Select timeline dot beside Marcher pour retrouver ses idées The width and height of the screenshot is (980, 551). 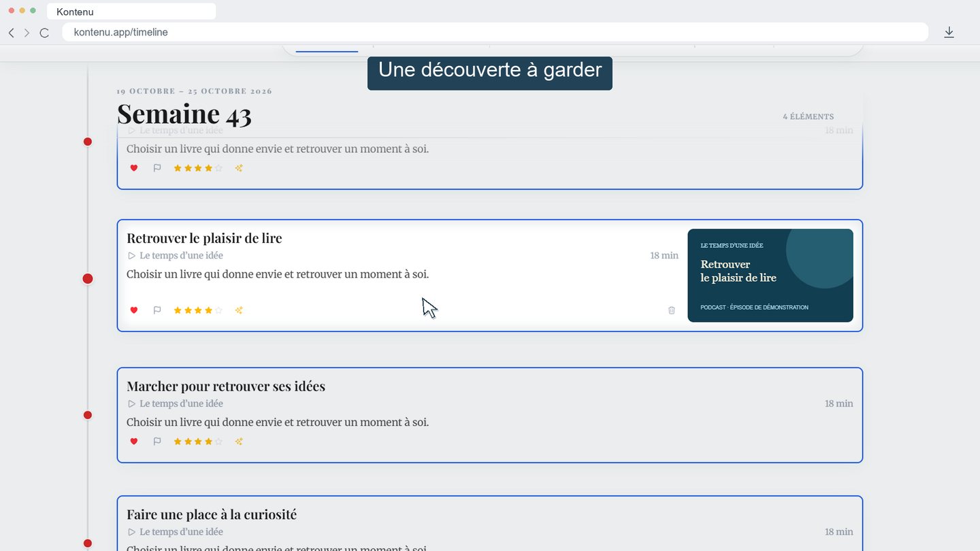[x=88, y=416]
